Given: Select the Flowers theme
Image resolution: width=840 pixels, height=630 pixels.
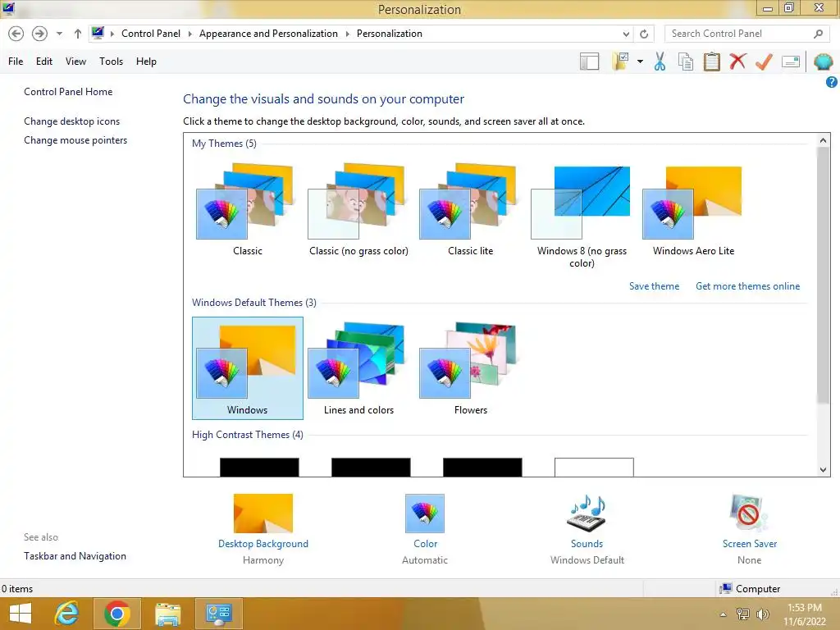Looking at the screenshot, I should [470, 368].
